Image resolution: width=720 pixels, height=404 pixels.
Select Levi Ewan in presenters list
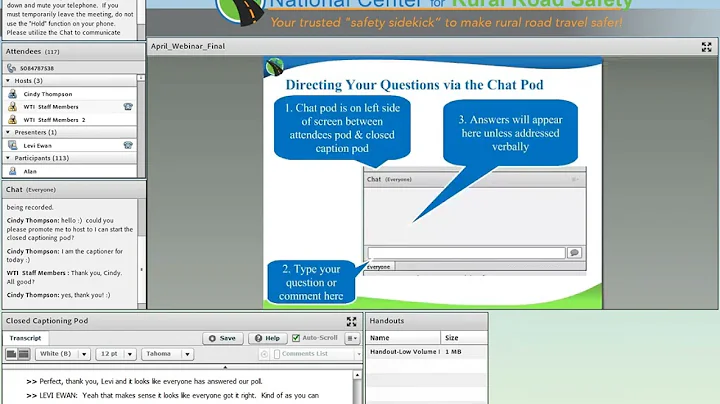click(38, 146)
